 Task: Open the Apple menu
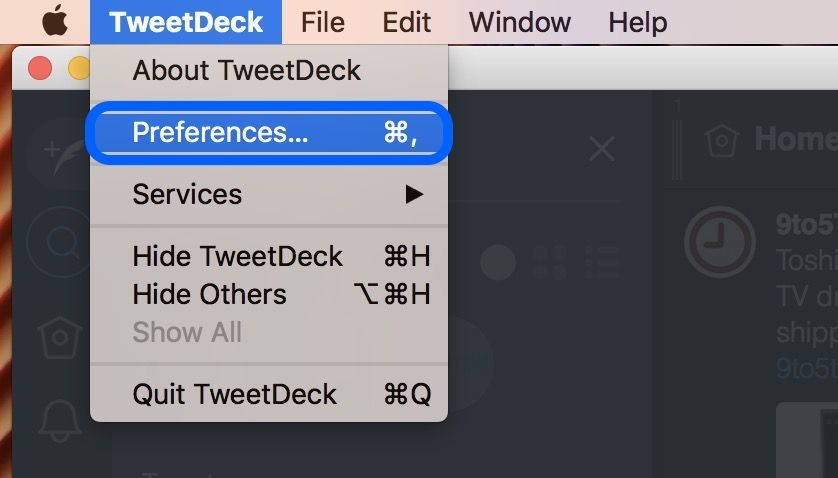[55, 22]
